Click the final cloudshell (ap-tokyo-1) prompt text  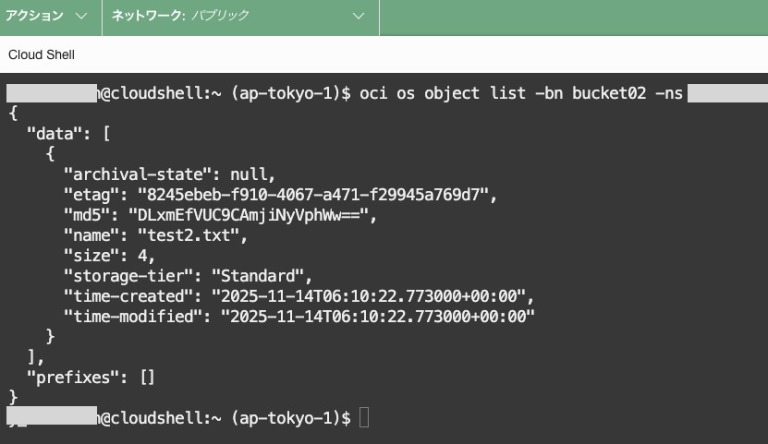(x=225, y=417)
